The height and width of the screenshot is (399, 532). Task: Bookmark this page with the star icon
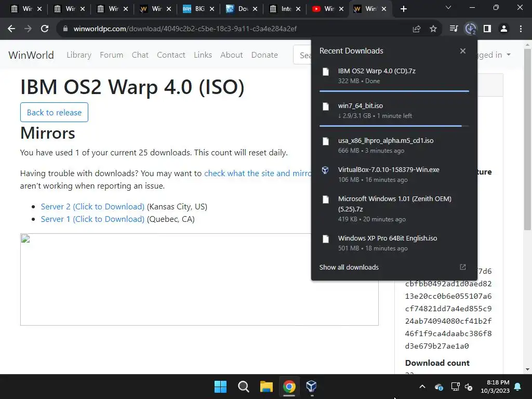[433, 29]
